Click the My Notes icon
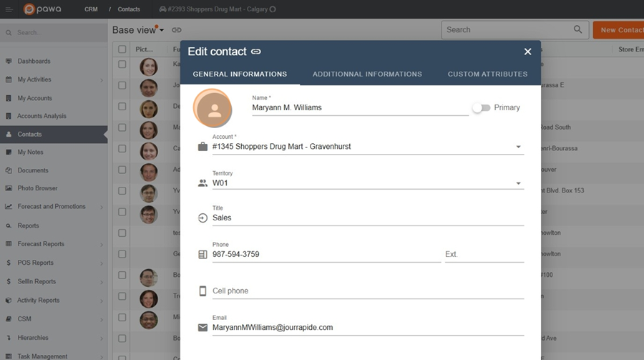The height and width of the screenshot is (360, 644). [x=9, y=152]
